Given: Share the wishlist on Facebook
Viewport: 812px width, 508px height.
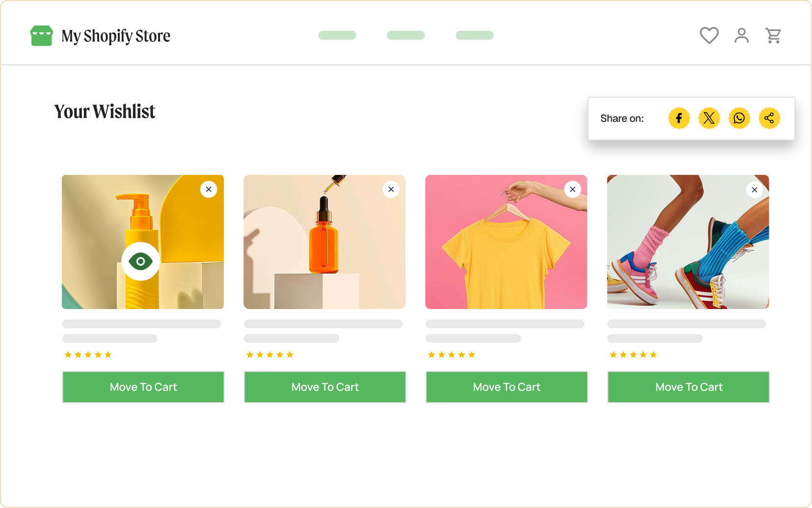Looking at the screenshot, I should [679, 118].
